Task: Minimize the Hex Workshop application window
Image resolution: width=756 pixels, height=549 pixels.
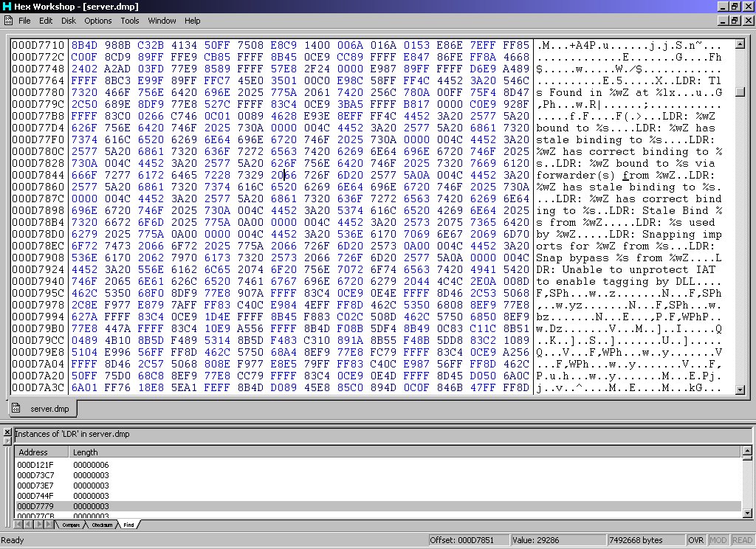Action: point(724,6)
